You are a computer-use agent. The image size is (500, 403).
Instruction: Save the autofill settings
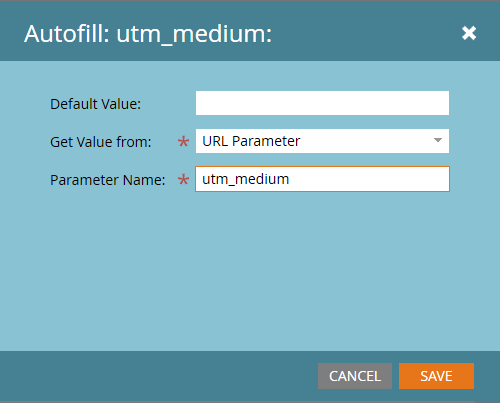pyautogui.click(x=436, y=376)
